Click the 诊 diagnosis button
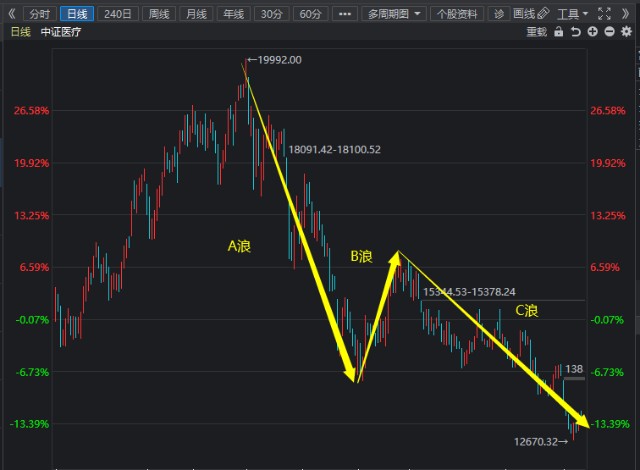The height and width of the screenshot is (470, 640). 499,14
